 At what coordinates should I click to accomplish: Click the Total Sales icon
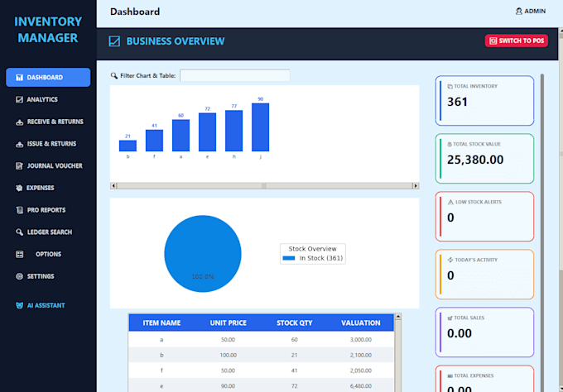[450, 318]
